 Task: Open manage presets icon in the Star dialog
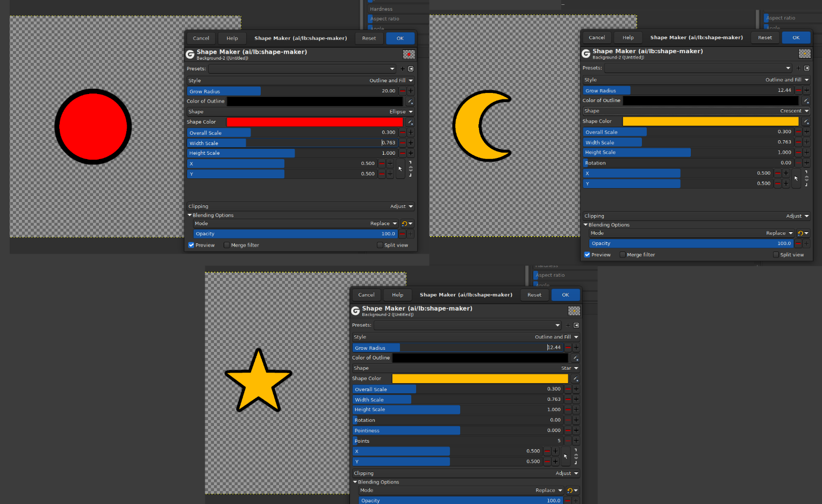576,325
